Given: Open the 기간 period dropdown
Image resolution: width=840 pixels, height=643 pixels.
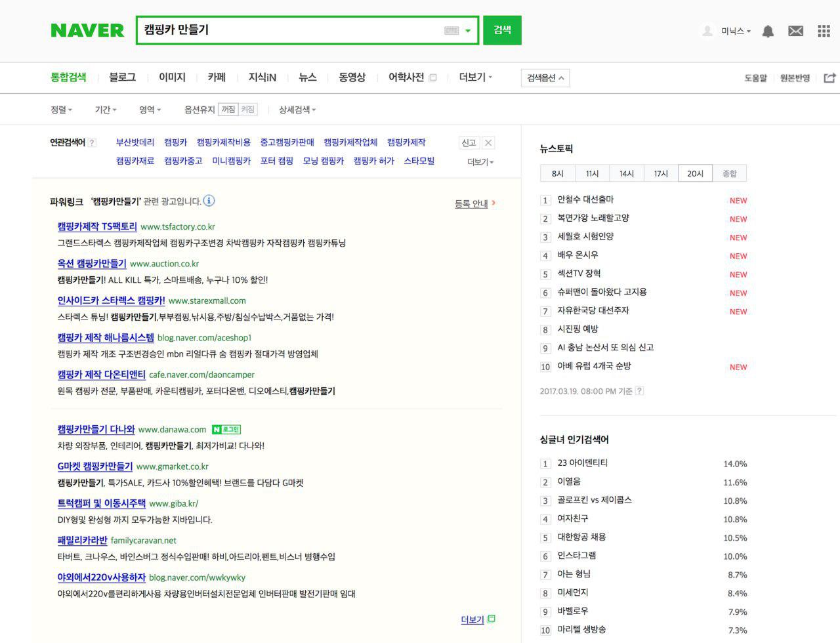Looking at the screenshot, I should point(105,110).
